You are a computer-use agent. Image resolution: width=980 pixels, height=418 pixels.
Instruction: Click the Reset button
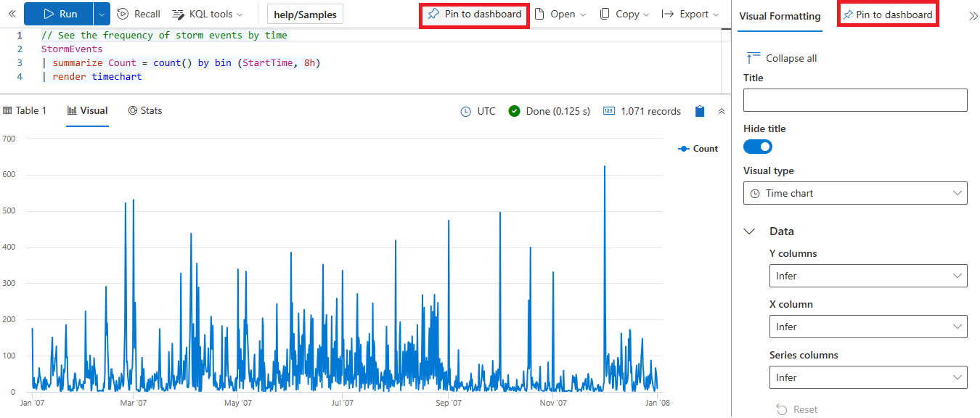pos(796,409)
